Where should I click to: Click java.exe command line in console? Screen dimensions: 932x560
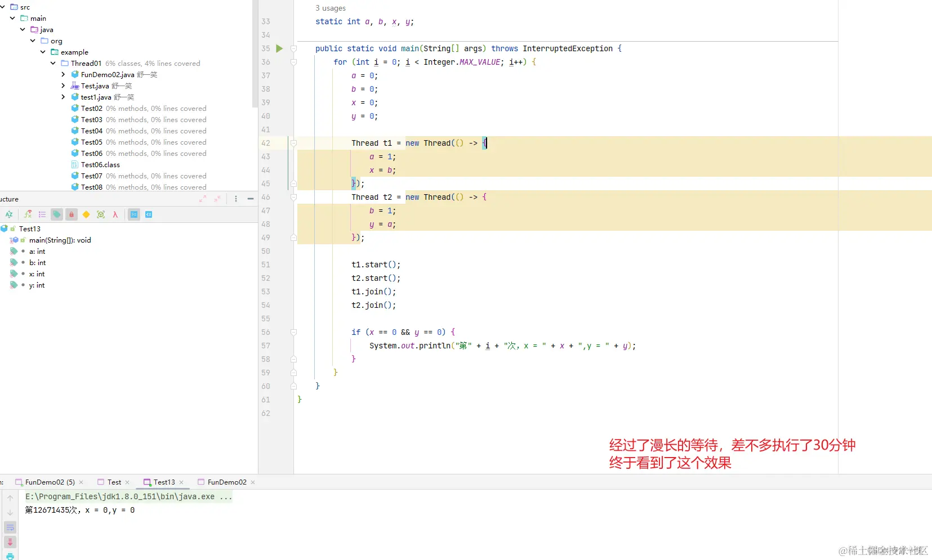128,496
